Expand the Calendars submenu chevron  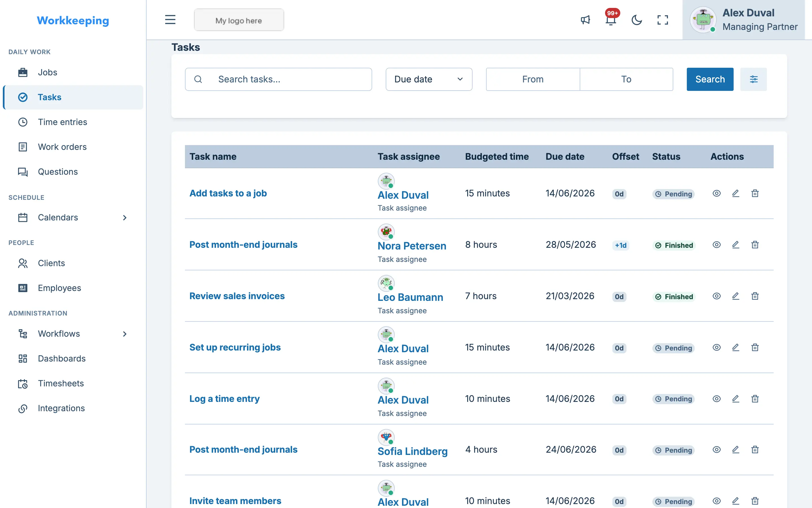pos(125,217)
